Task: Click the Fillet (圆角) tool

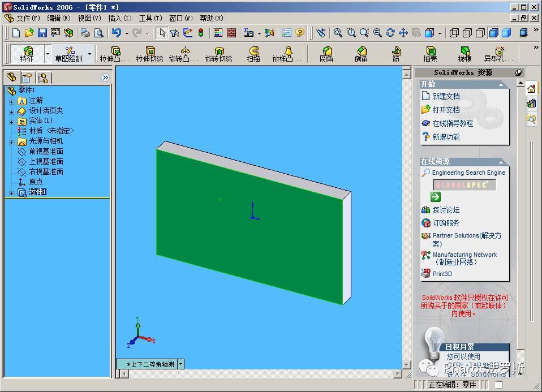Action: pyautogui.click(x=326, y=54)
